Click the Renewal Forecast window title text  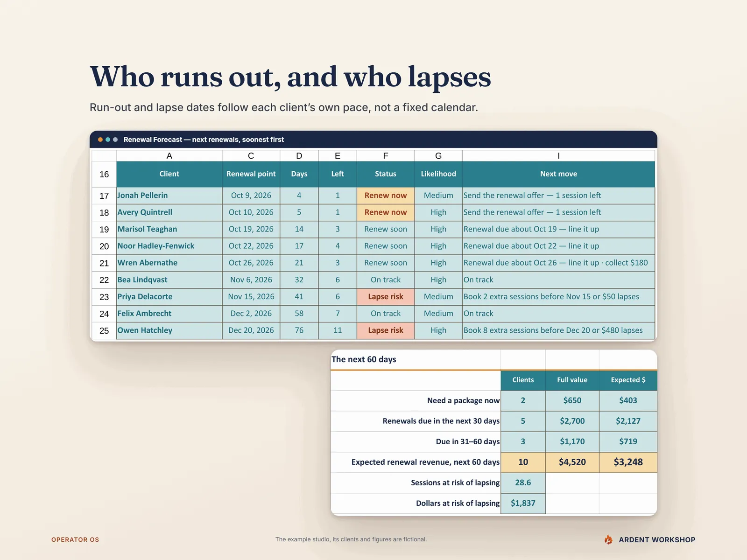click(204, 140)
